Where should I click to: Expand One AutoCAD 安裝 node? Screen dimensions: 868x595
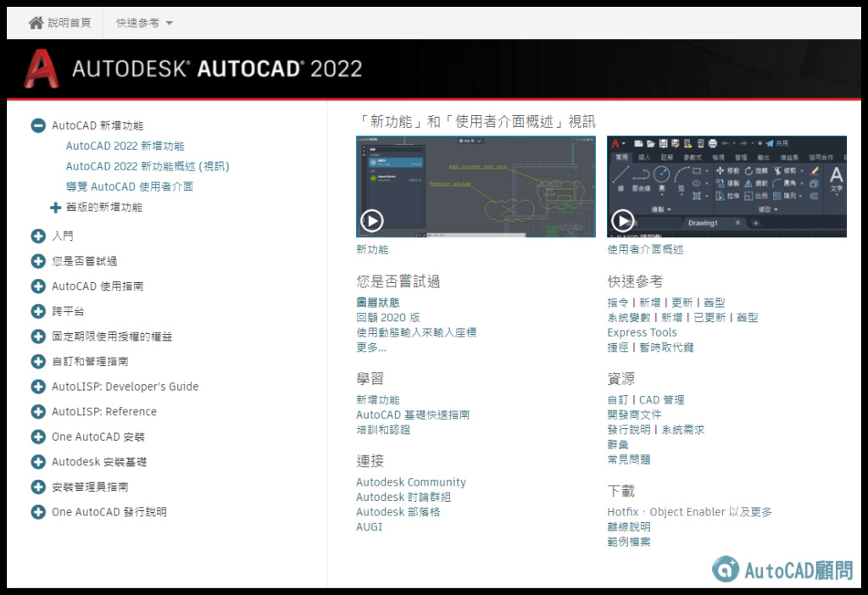point(38,437)
